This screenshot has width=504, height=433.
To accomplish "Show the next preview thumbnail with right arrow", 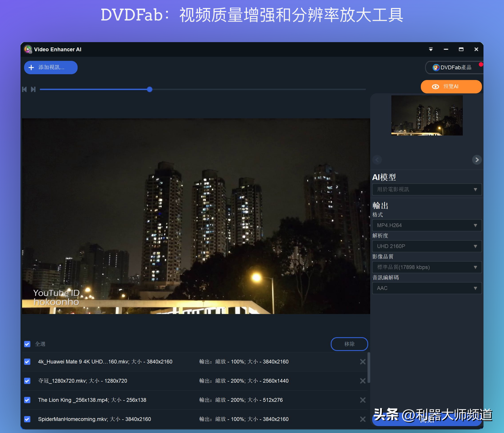I will click(477, 160).
